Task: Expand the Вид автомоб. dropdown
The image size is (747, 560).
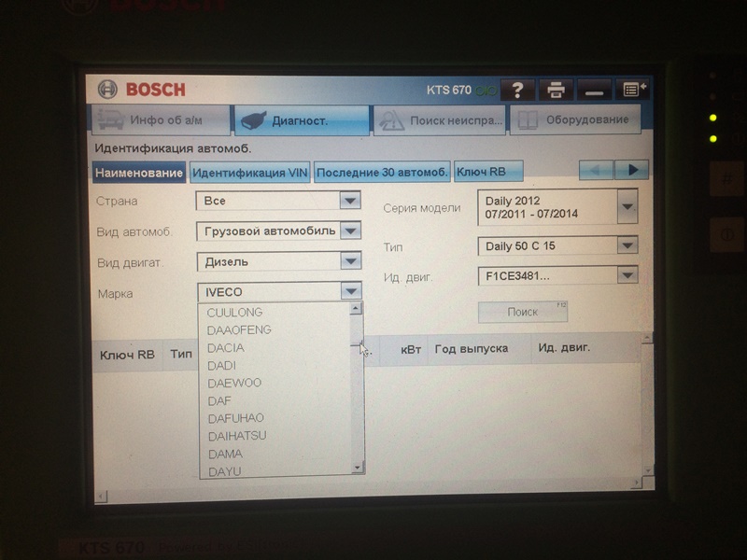Action: 351,231
